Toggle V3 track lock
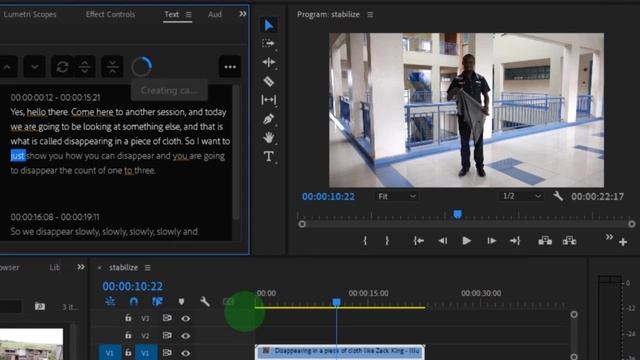 [128, 318]
